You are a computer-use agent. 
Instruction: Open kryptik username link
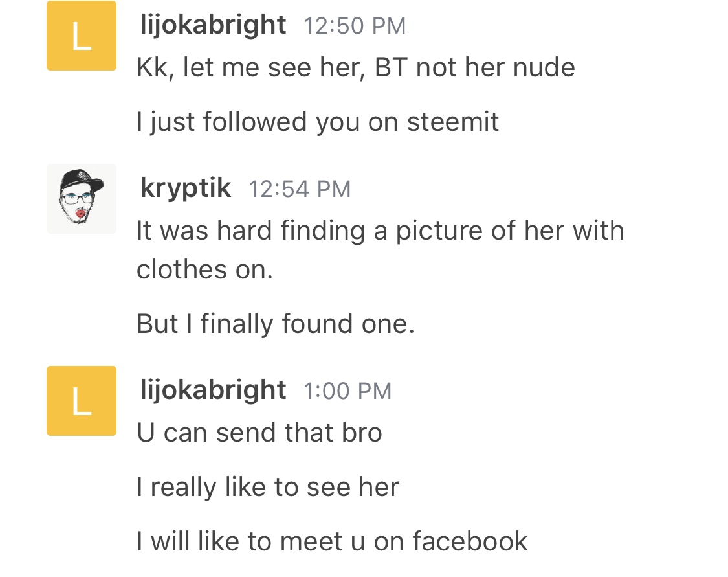coord(185,188)
